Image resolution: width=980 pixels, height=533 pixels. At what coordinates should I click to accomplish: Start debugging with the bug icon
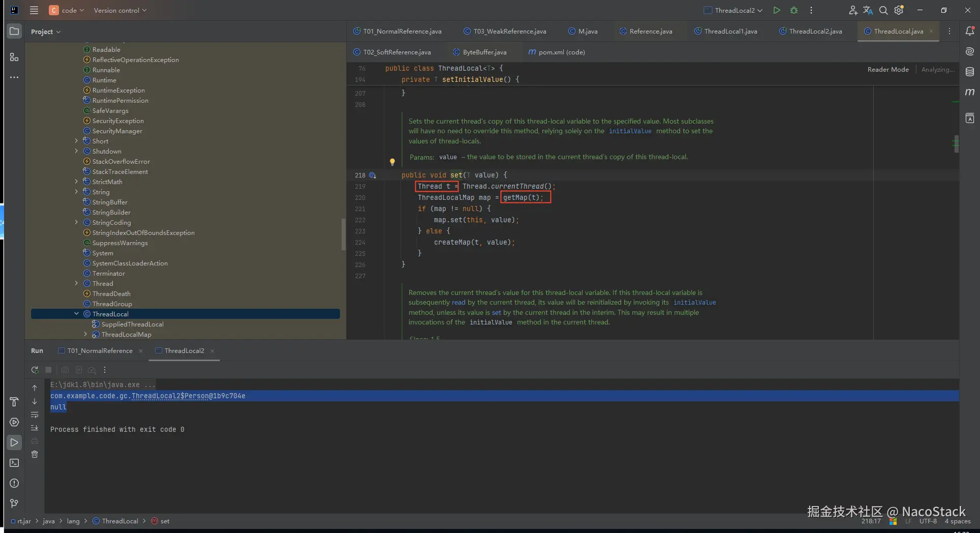click(794, 10)
